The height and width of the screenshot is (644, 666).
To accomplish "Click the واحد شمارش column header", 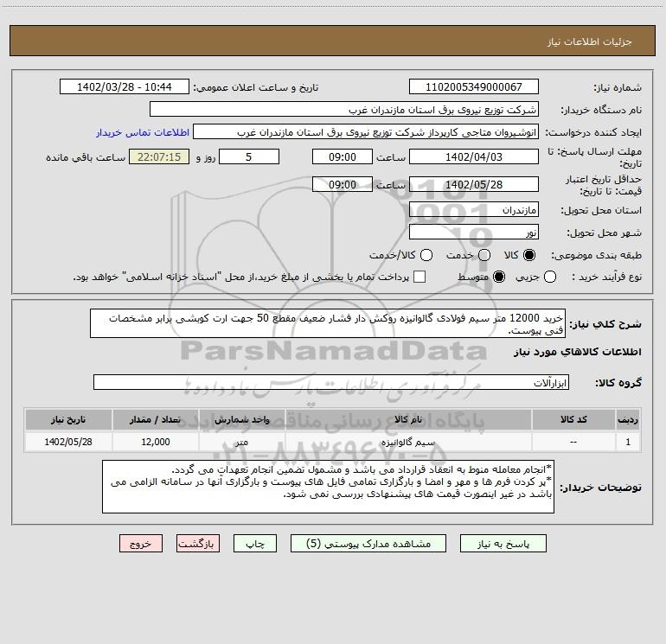I will [241, 419].
